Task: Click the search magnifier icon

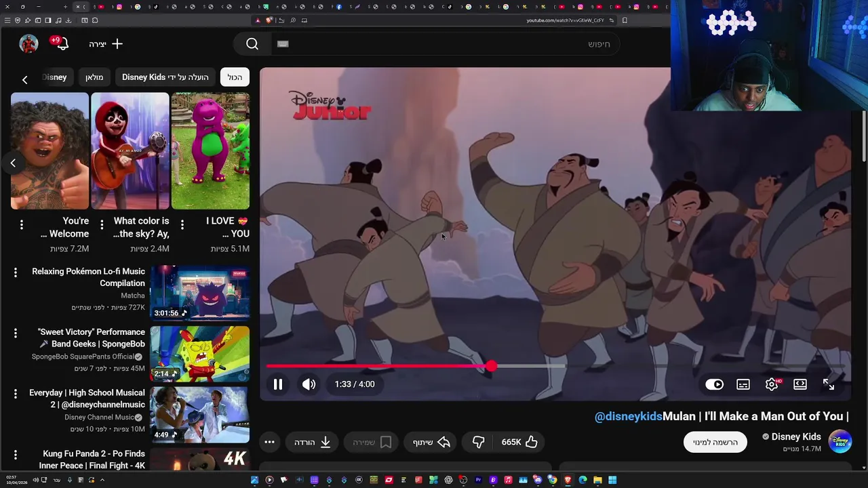Action: coord(252,44)
